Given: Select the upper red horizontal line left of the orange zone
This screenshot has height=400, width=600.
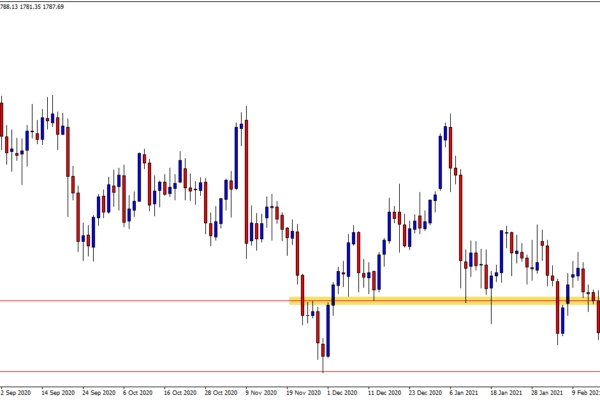Looking at the screenshot, I should tap(140, 300).
